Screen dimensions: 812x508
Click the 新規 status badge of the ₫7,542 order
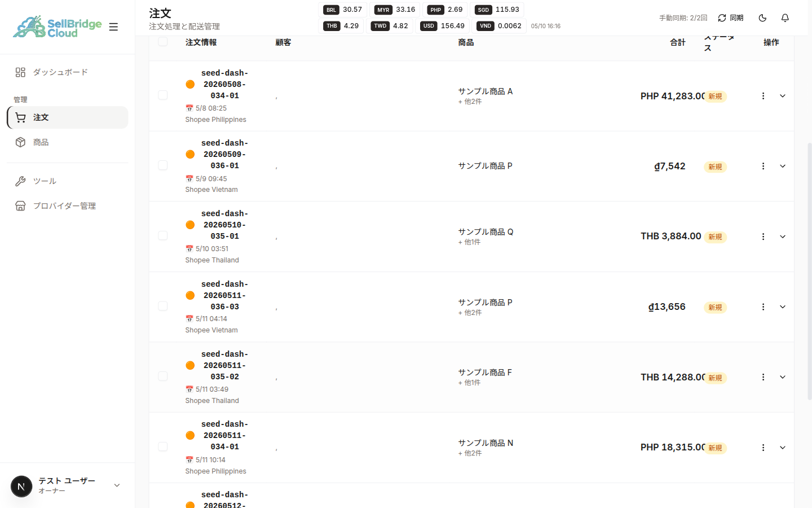coord(715,167)
